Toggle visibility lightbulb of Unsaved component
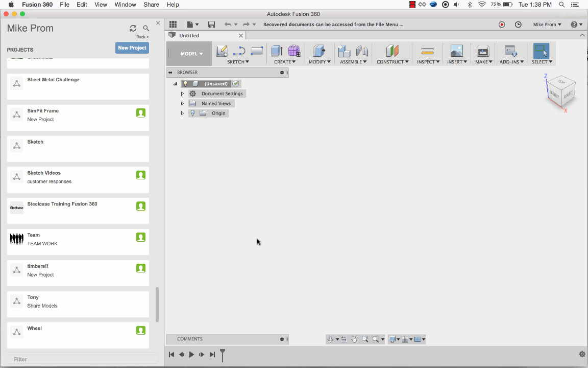588x368 pixels. (x=185, y=84)
